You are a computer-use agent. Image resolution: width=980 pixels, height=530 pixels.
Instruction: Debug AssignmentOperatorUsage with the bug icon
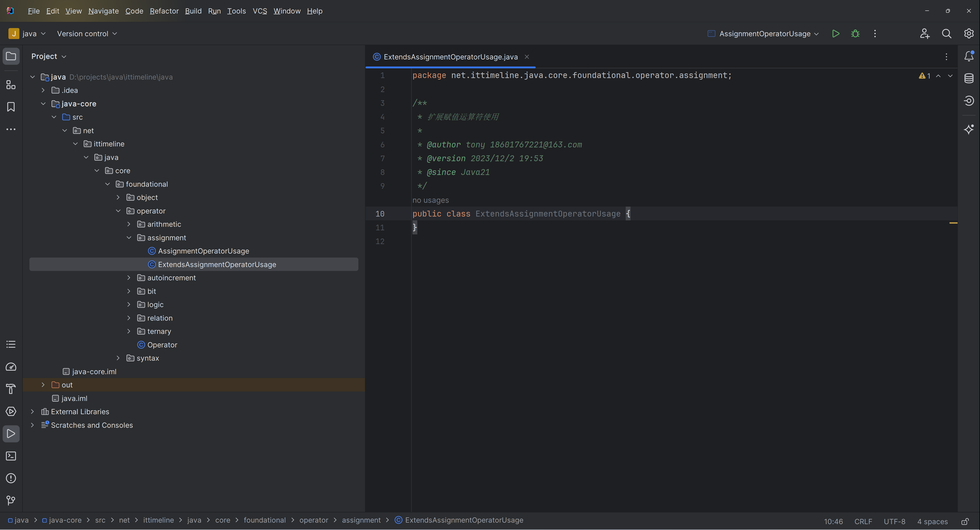tap(855, 33)
